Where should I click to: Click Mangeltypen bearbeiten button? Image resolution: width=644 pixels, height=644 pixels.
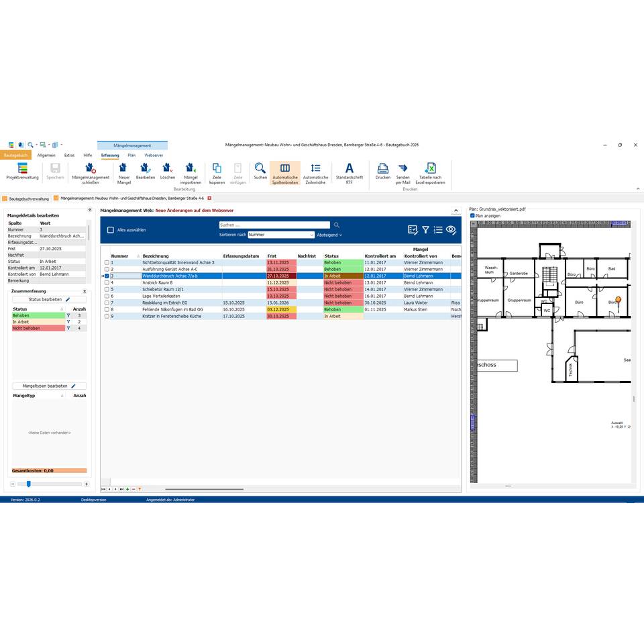click(x=49, y=386)
